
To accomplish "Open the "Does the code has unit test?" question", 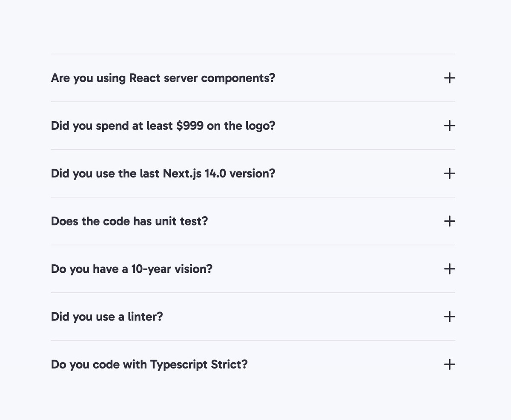I will click(x=129, y=221).
